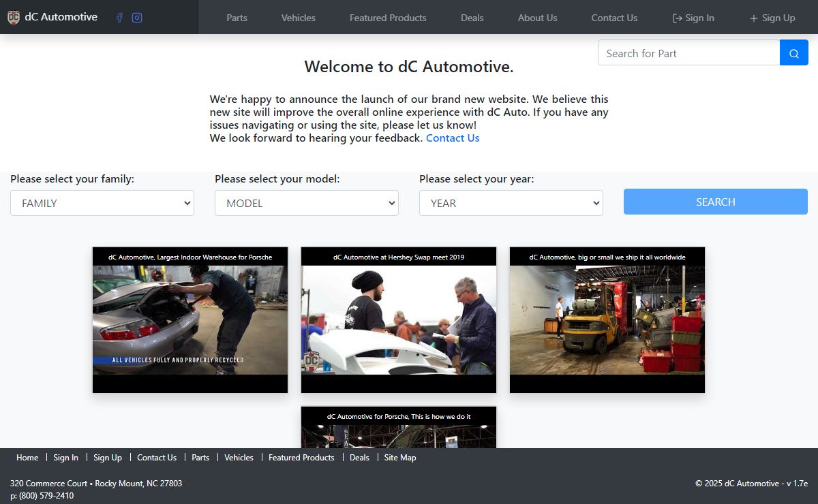The image size is (818, 504).
Task: Click the Welcome to dC Automotive heading
Action: (x=409, y=67)
